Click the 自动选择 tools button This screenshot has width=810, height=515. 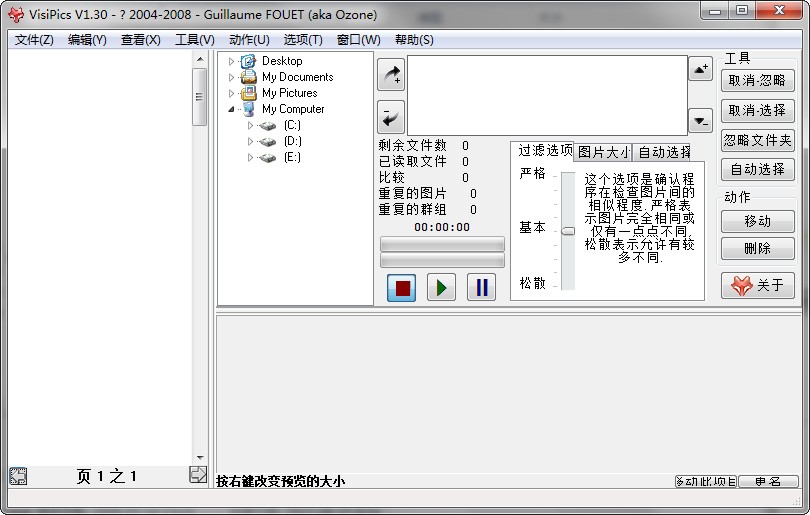[x=757, y=169]
